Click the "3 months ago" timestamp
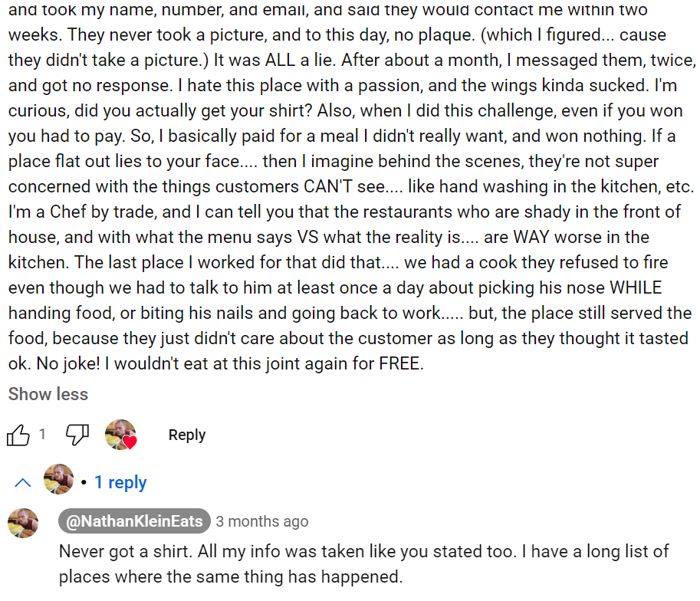Viewport: 700px width, 601px height. coord(261,521)
